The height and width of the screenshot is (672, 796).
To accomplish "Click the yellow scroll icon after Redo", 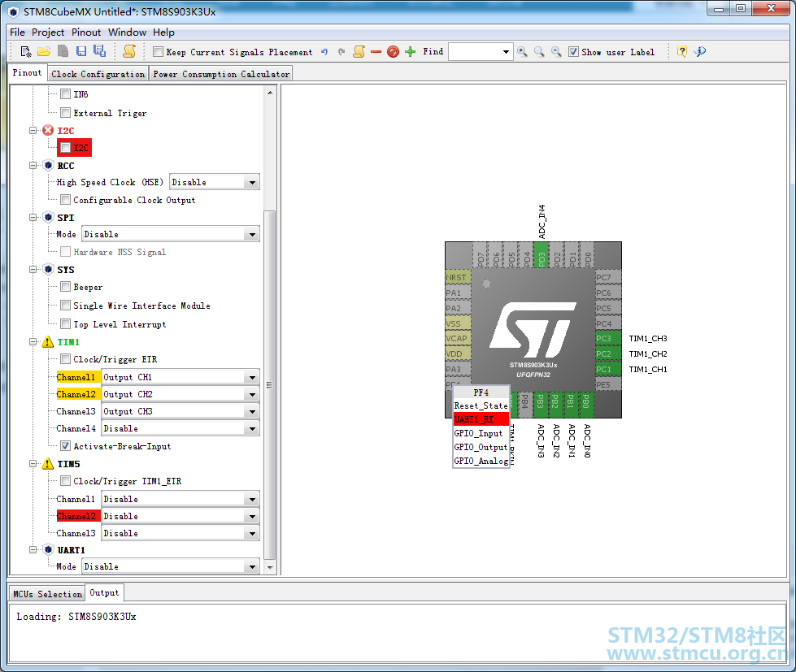I will coord(359,52).
